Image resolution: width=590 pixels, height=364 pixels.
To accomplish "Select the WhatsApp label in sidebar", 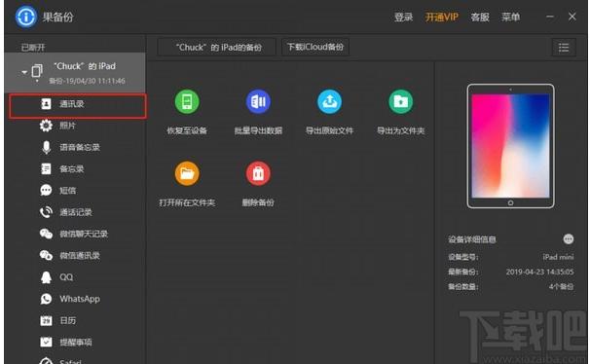I will click(80, 299).
